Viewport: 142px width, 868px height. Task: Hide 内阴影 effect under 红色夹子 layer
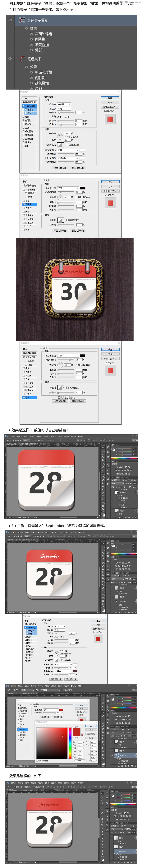coord(31,78)
